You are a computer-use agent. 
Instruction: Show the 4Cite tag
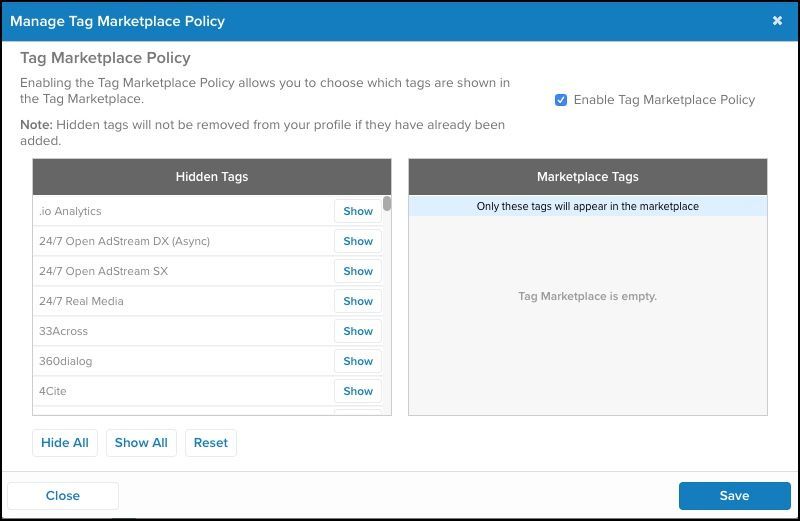(x=358, y=391)
